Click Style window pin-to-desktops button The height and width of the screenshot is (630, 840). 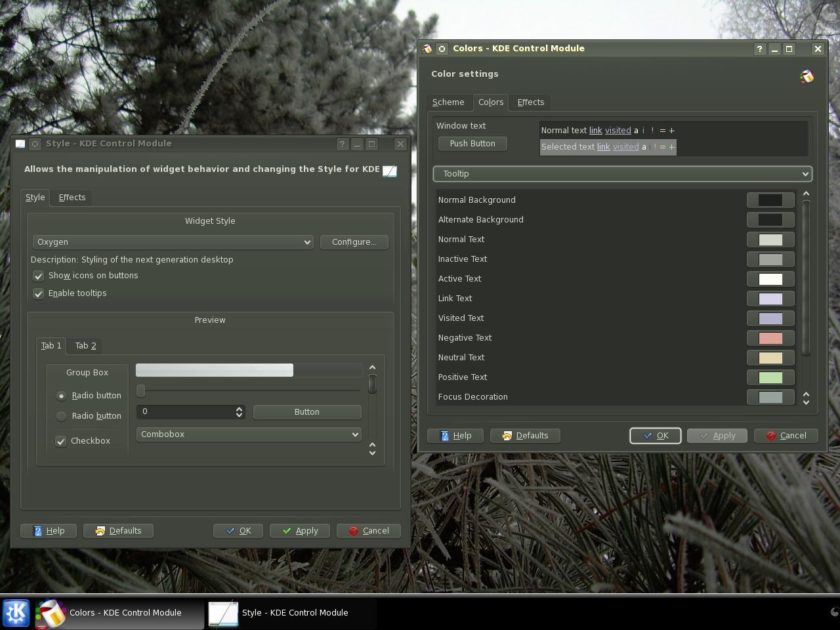35,144
